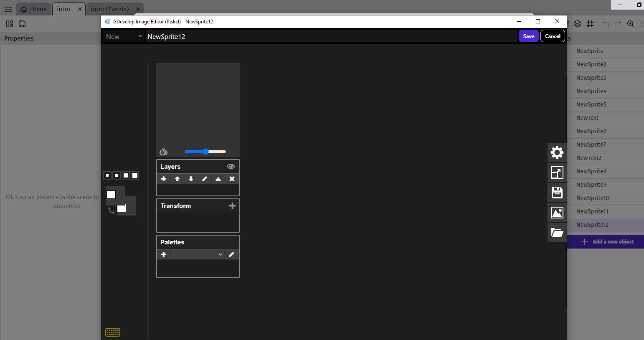Open the export image panel

[557, 213]
